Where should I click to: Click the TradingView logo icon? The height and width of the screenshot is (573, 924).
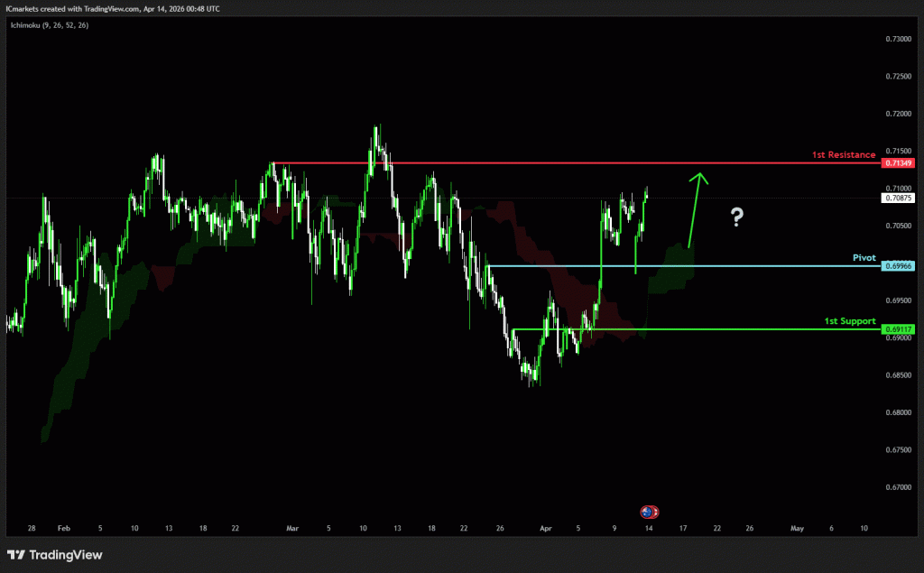pyautogui.click(x=16, y=555)
